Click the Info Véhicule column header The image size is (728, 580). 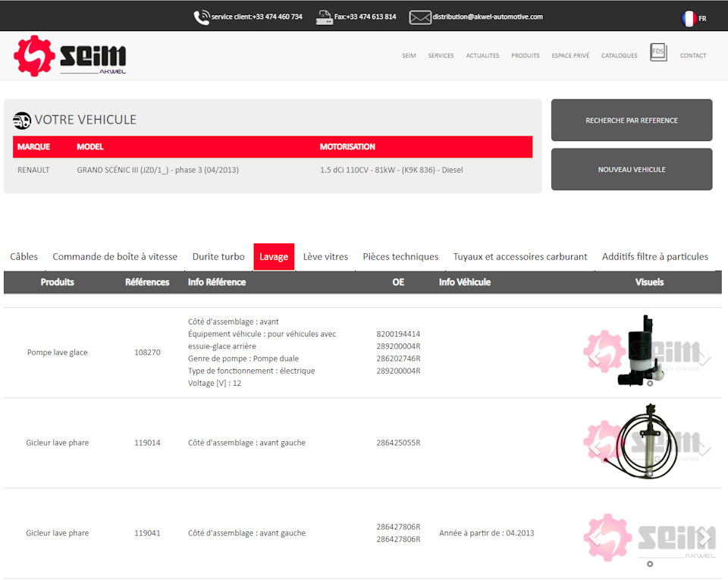[465, 282]
